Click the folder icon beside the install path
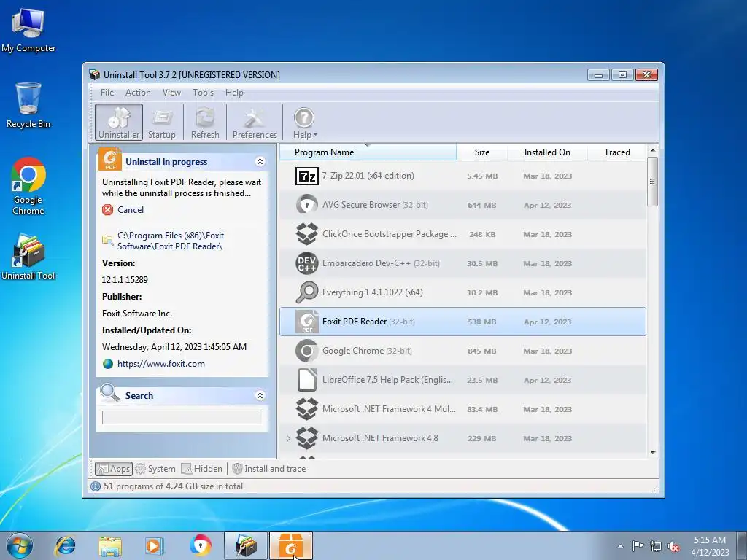747x560 pixels. [x=108, y=240]
